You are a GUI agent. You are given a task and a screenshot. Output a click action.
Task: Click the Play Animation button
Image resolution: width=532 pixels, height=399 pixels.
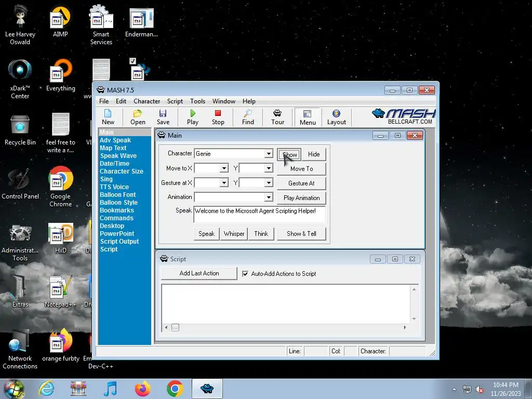click(301, 198)
